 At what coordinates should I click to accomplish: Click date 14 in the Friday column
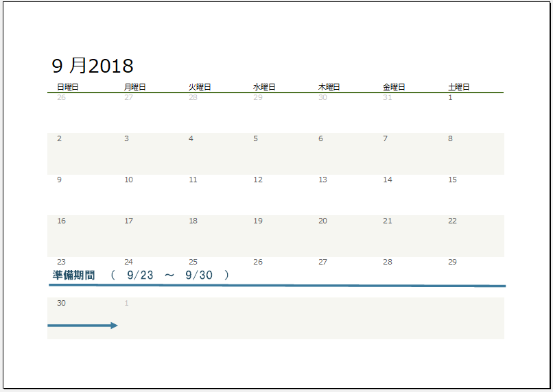pyautogui.click(x=388, y=180)
